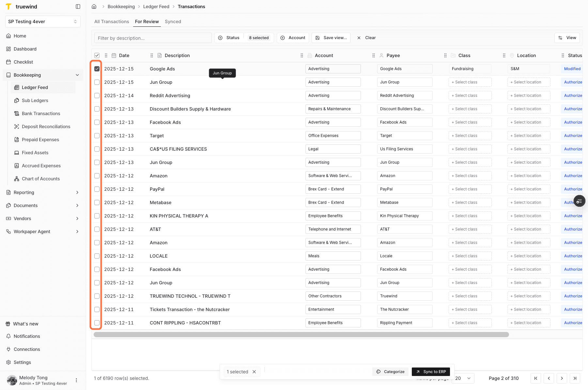Select class for Jun Group 2025-12-15 row
Screen dimensions: 588x390
coord(470,82)
